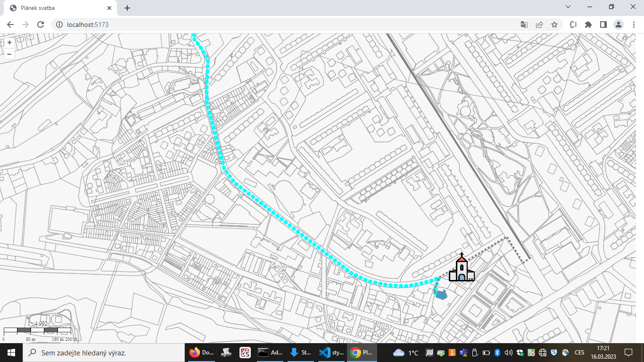The width and height of the screenshot is (644, 362).
Task: Click the share icon in Chrome's toolbar
Action: pos(538,24)
